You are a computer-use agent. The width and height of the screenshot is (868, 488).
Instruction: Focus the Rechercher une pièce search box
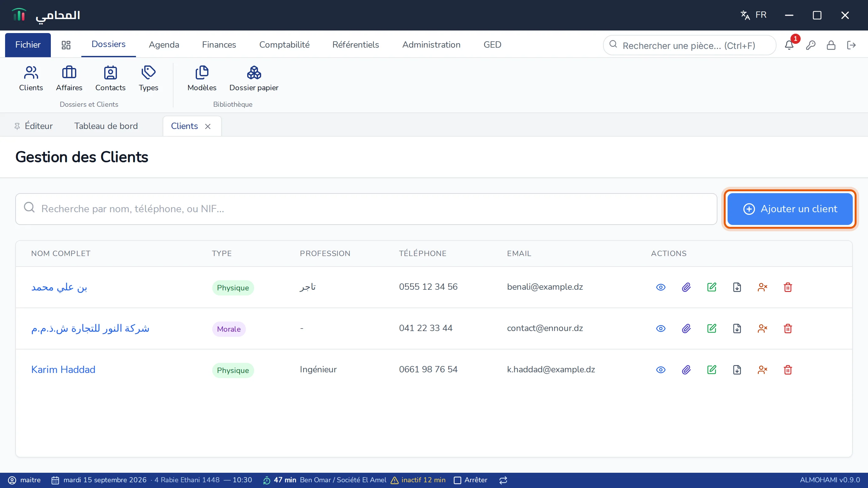(x=689, y=45)
